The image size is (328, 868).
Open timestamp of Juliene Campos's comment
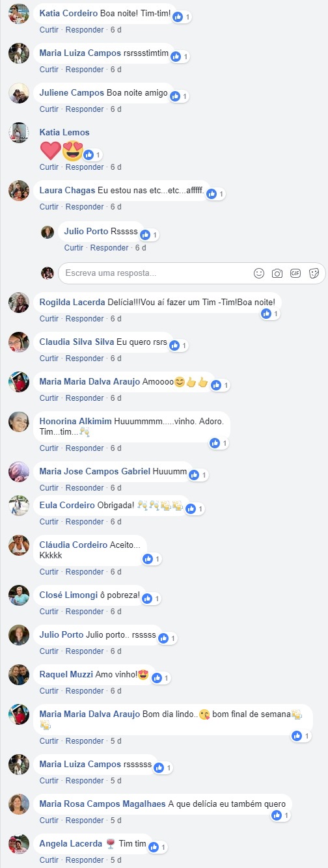tap(116, 109)
